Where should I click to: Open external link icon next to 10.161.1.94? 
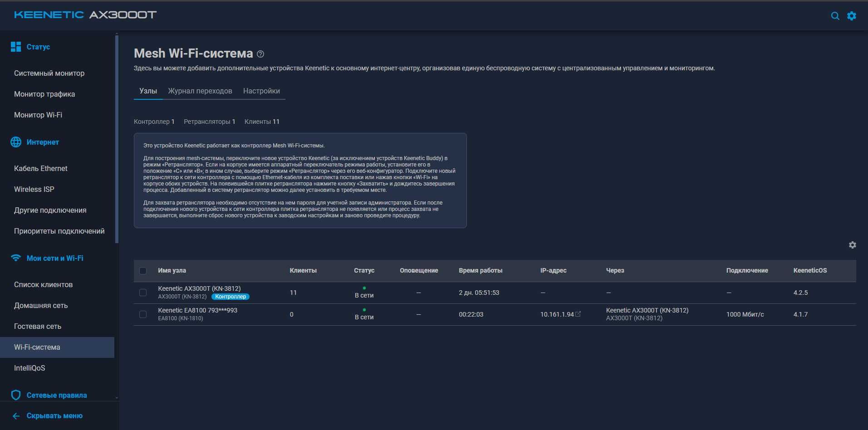(578, 314)
